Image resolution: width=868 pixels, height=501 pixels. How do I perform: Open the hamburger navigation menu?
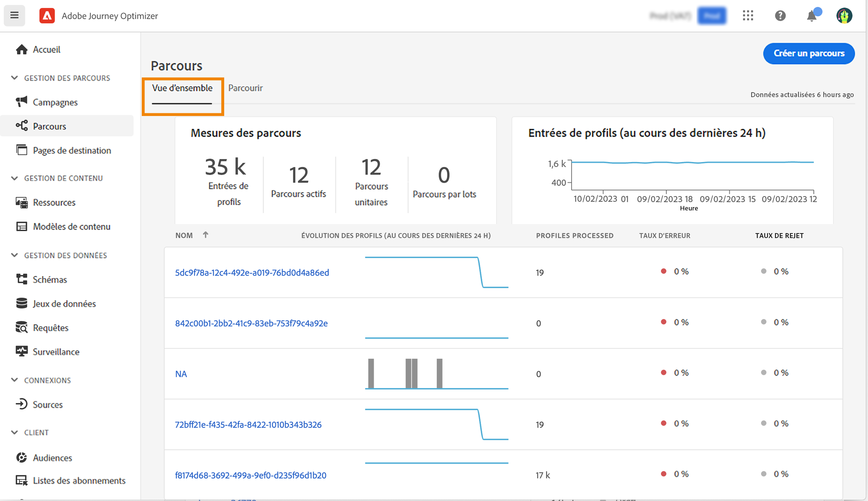click(14, 15)
